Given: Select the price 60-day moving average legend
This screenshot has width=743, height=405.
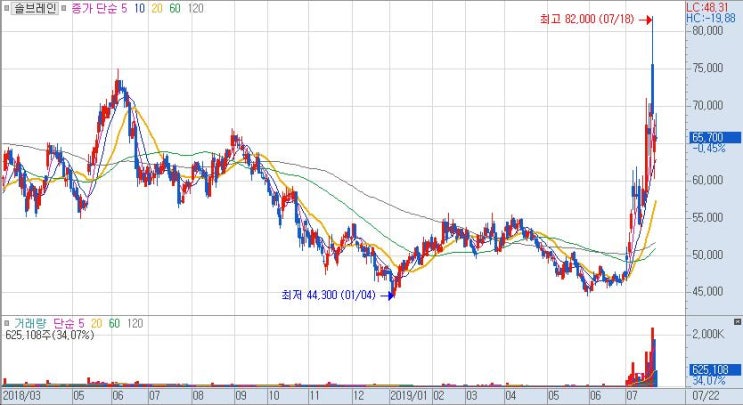Looking at the screenshot, I should tap(175, 9).
